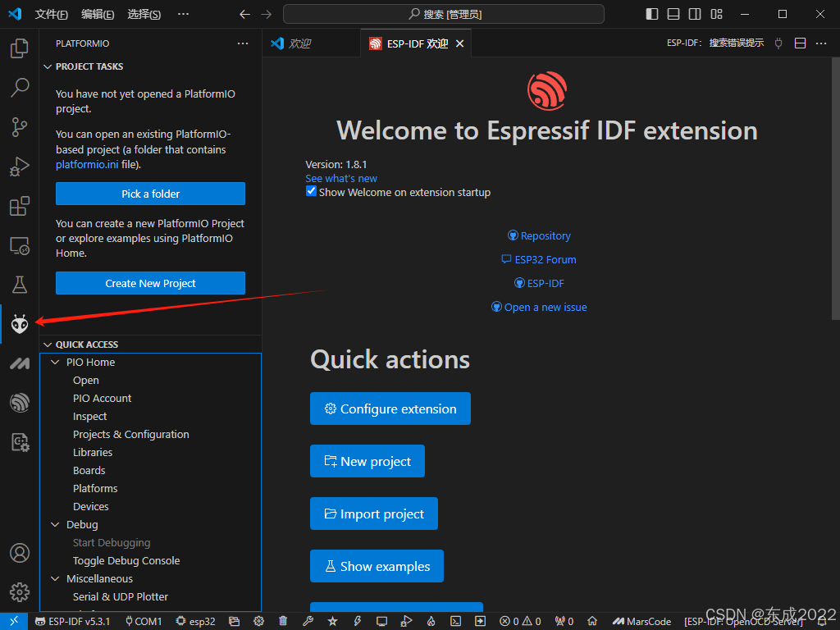The width and height of the screenshot is (840, 630).
Task: Click Import project button
Action: pyautogui.click(x=374, y=514)
